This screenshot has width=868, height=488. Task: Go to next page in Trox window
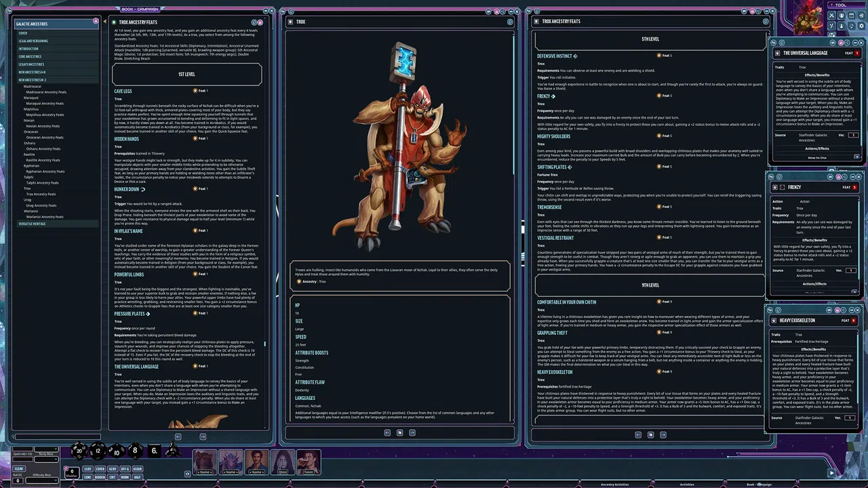[x=412, y=432]
